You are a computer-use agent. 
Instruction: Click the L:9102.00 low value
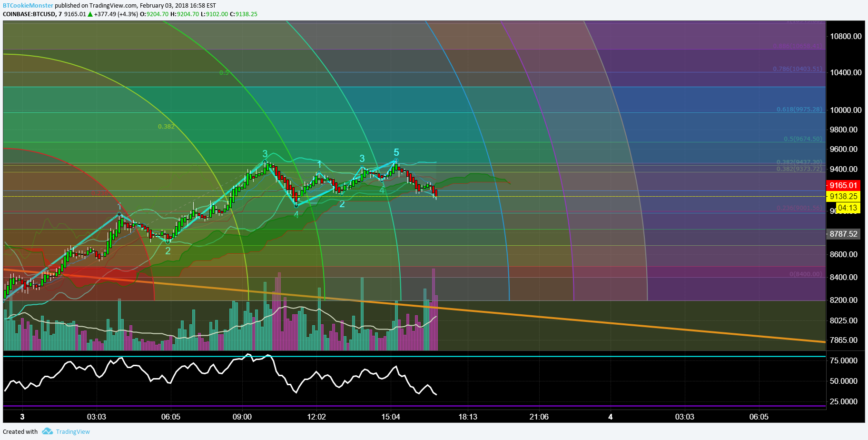(214, 14)
